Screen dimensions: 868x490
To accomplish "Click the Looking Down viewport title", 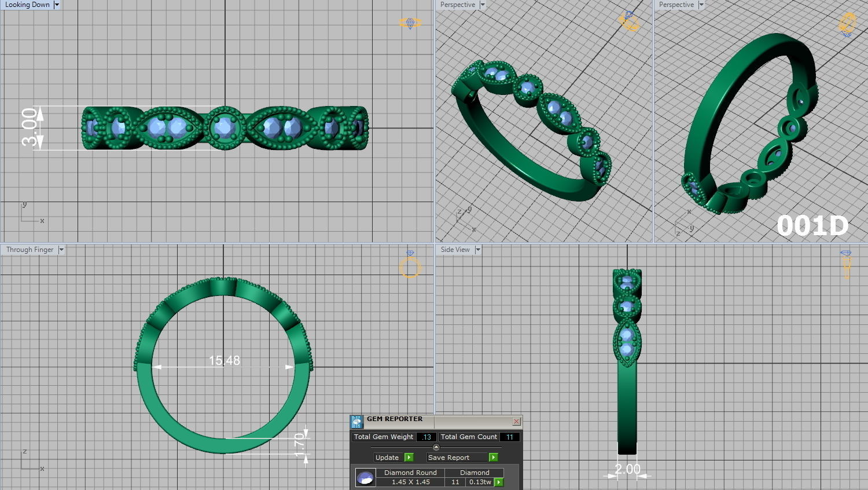I will point(27,5).
